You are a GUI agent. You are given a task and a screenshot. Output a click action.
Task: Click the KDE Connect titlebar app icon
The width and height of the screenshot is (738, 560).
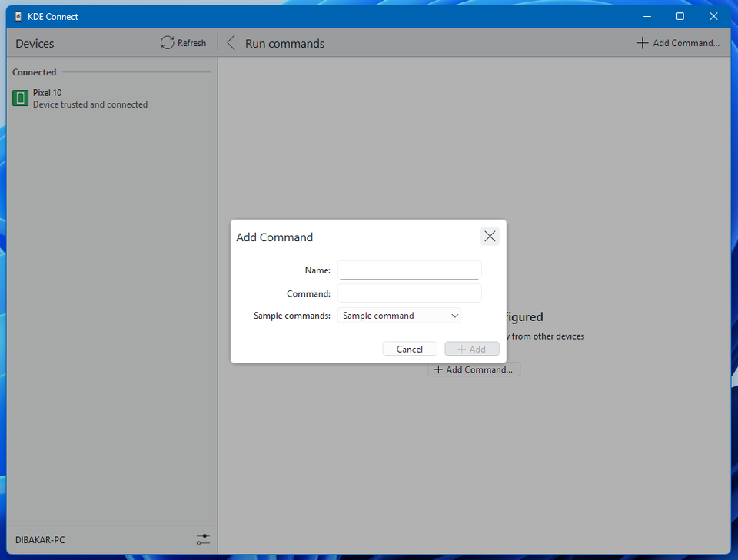click(x=17, y=15)
